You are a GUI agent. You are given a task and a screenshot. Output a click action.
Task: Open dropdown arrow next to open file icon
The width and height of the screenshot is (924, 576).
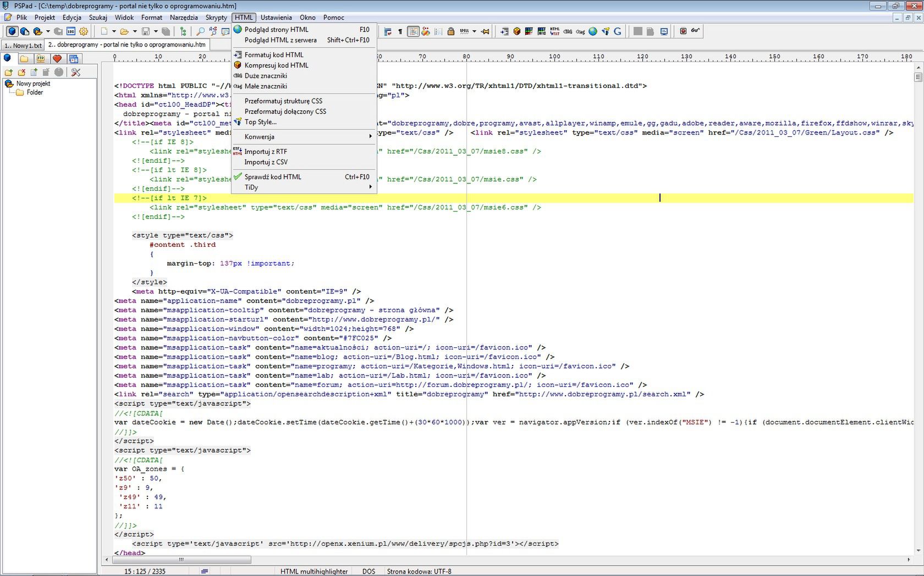point(135,31)
